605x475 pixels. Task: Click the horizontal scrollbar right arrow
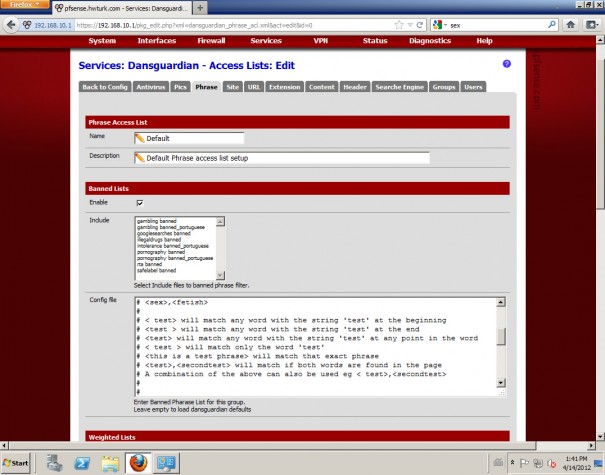coord(591,445)
